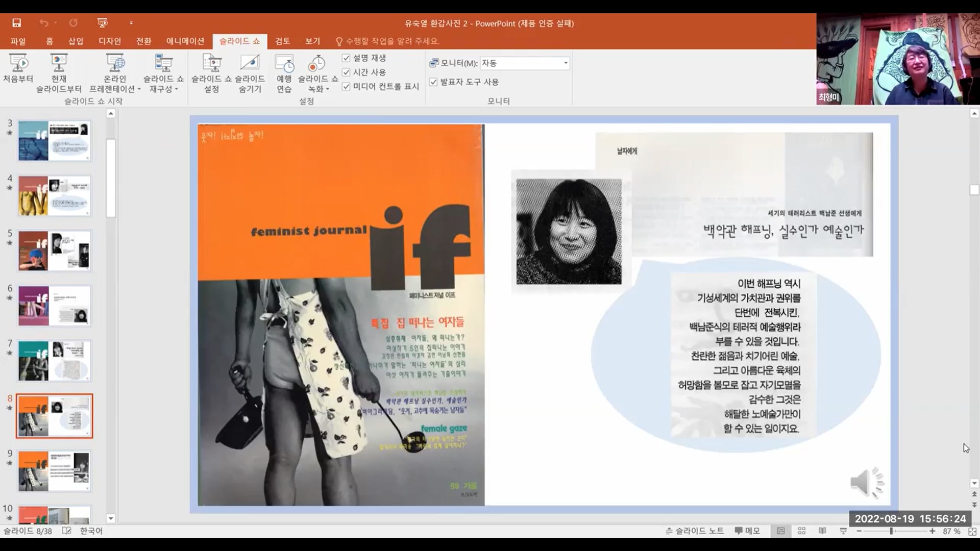980x551 pixels.
Task: Select slide 3 thumbnail
Action: pyautogui.click(x=55, y=141)
